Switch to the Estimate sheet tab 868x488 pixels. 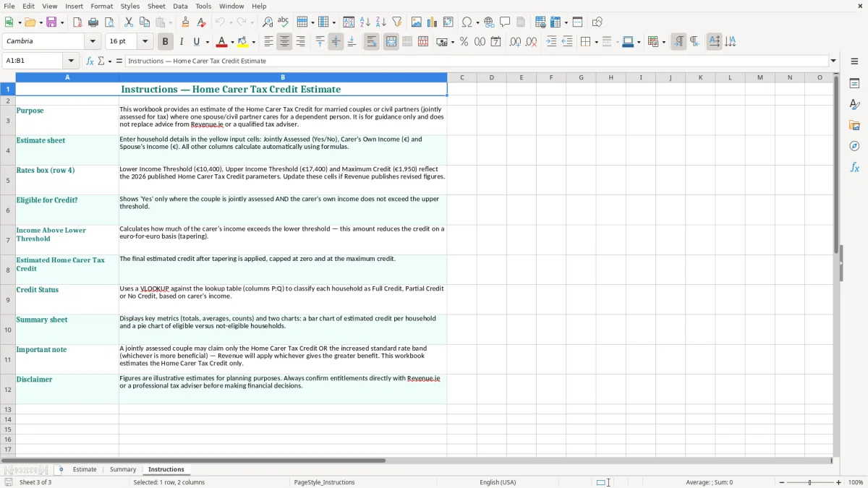pyautogui.click(x=85, y=469)
